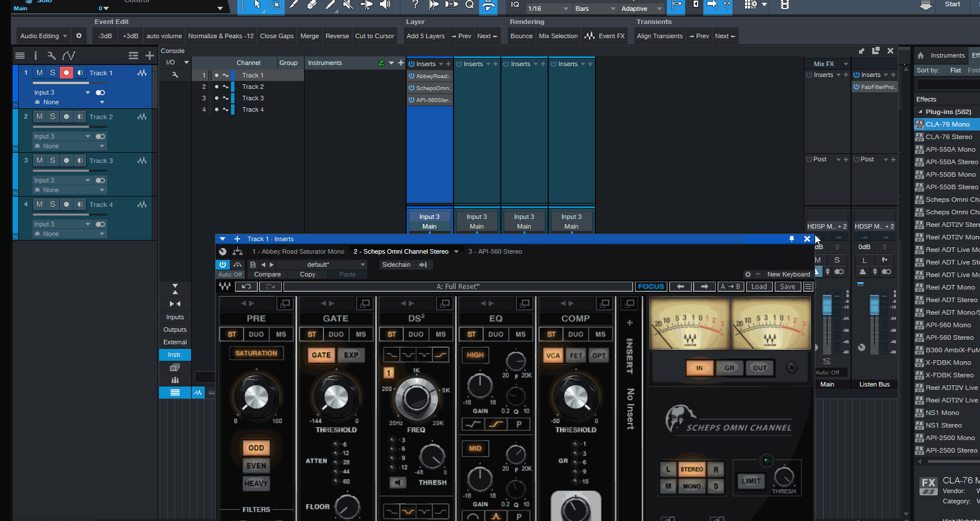Click the plus icon to add track

(x=149, y=55)
